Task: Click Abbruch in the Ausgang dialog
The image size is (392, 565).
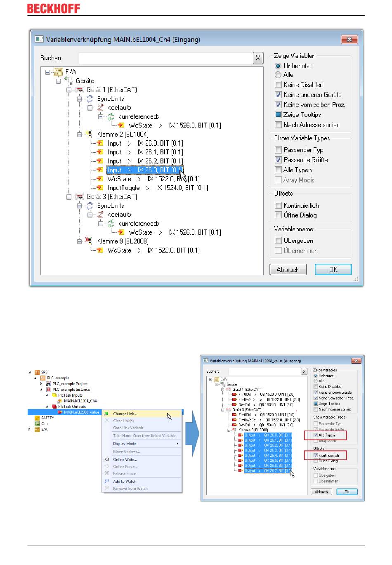Action: click(x=321, y=492)
